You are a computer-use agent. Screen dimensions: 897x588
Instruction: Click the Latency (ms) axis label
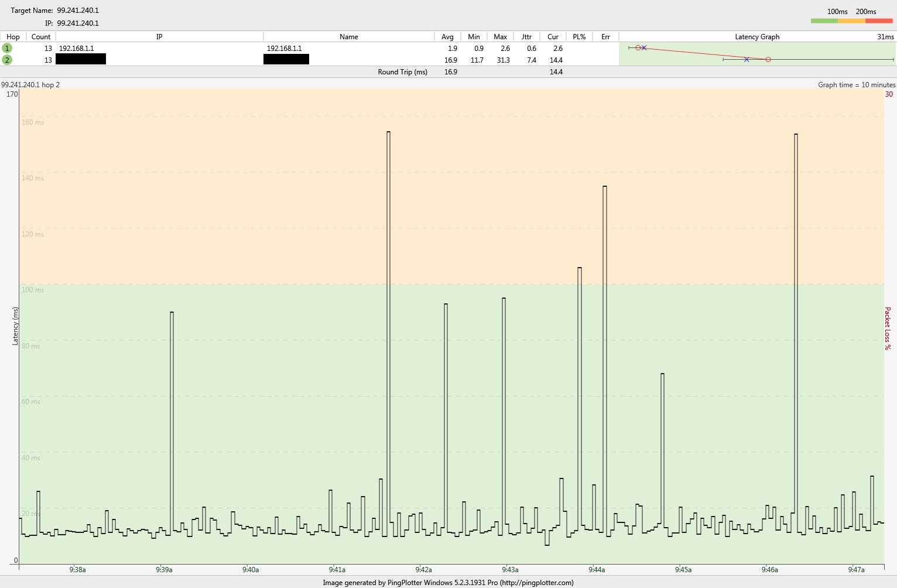(16, 326)
